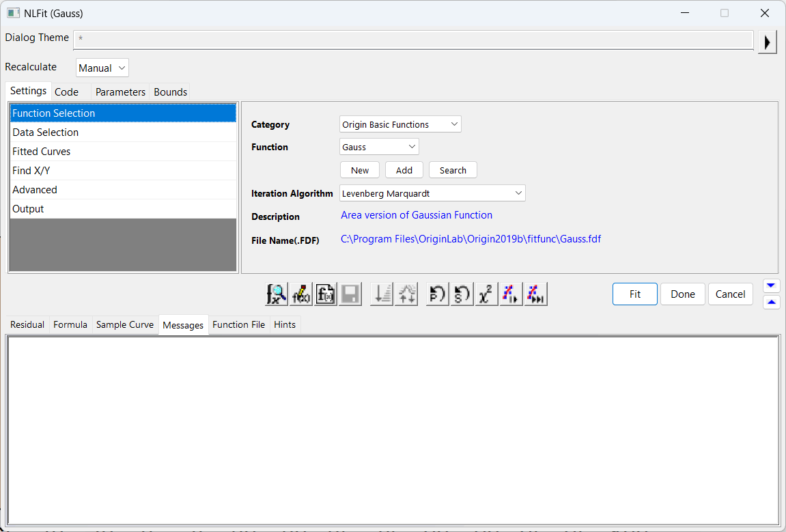Open the Dialog Theme arrow menu

coord(767,42)
